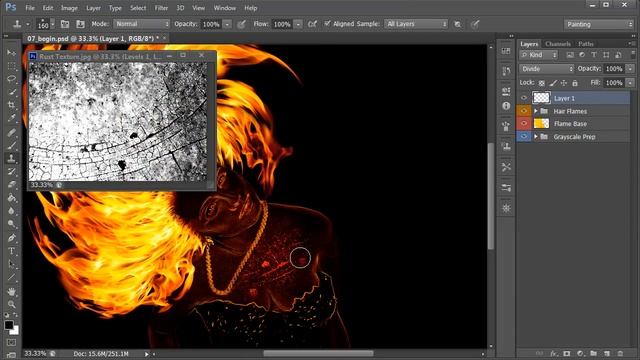Filter layers by type layers icon
Viewport: 640px width, 360px height.
(x=594, y=55)
